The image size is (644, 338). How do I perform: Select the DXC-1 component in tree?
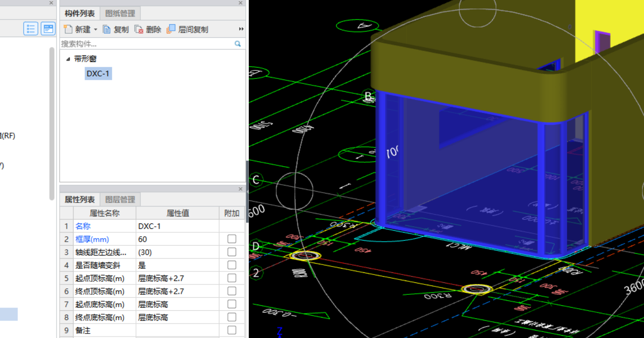click(x=98, y=74)
